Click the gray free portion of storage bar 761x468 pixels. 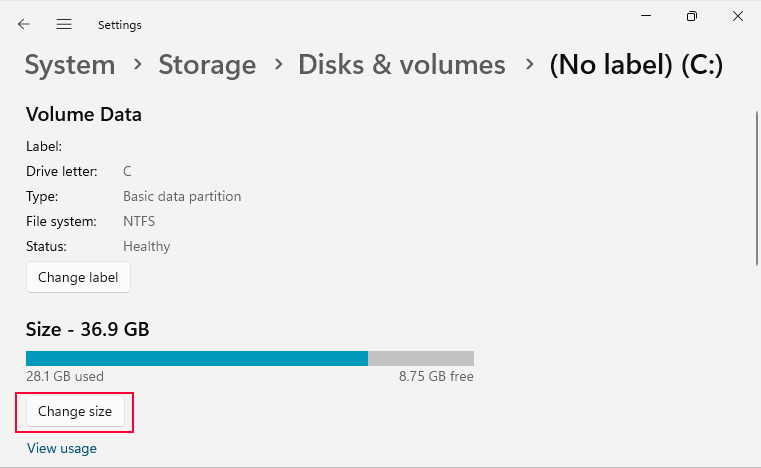tap(420, 358)
